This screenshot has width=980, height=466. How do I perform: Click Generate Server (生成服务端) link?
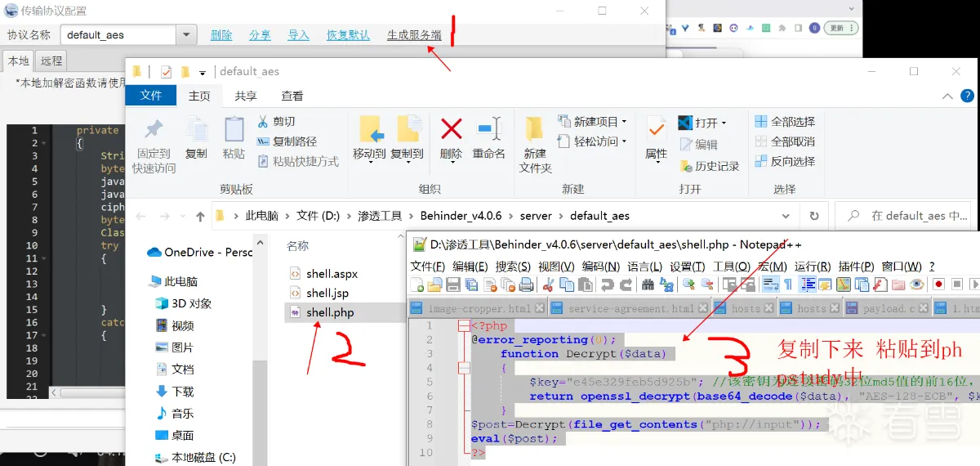(414, 35)
